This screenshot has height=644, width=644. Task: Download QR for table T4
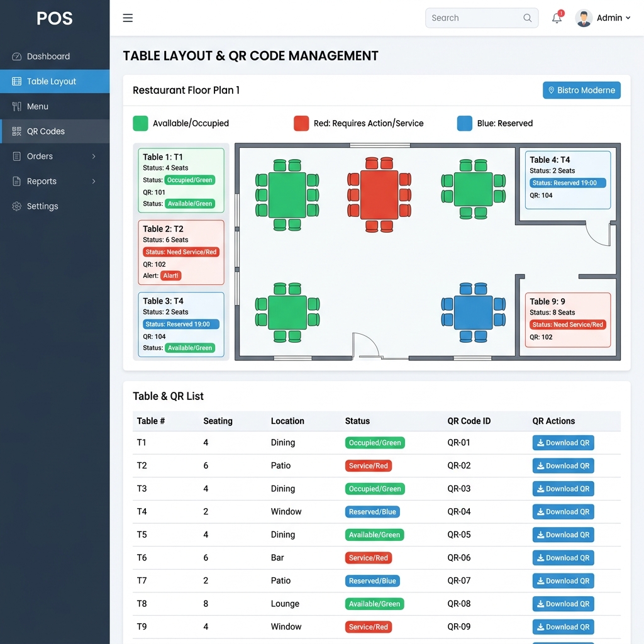[x=563, y=512]
